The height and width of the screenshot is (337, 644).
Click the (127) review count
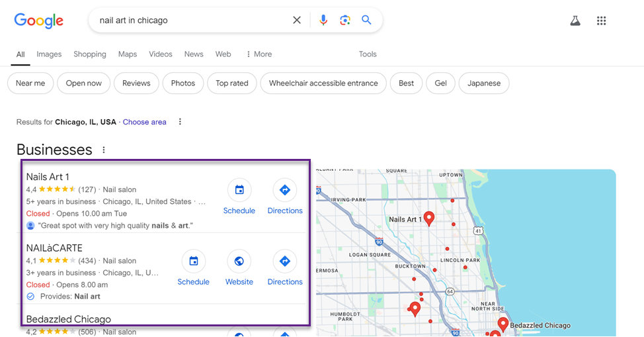87,190
